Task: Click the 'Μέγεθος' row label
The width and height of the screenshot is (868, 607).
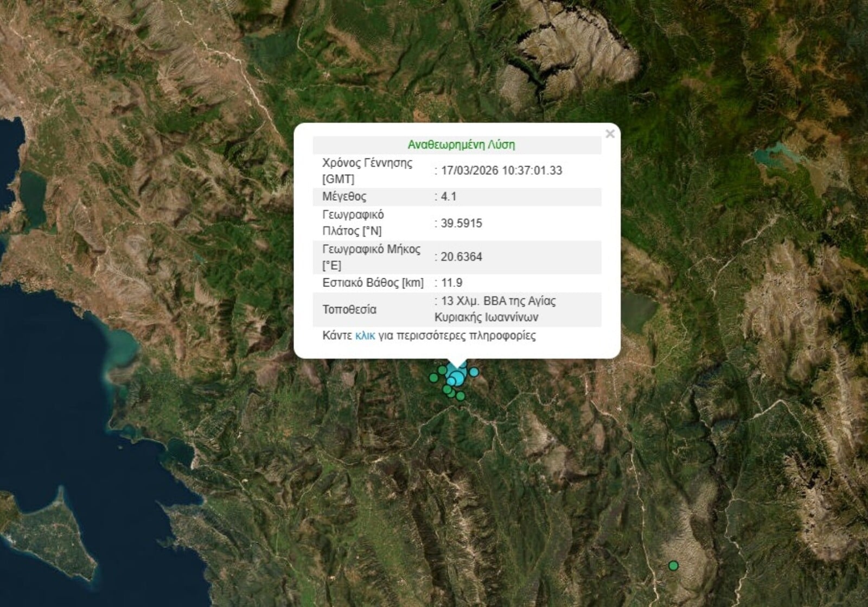Action: coord(344,196)
